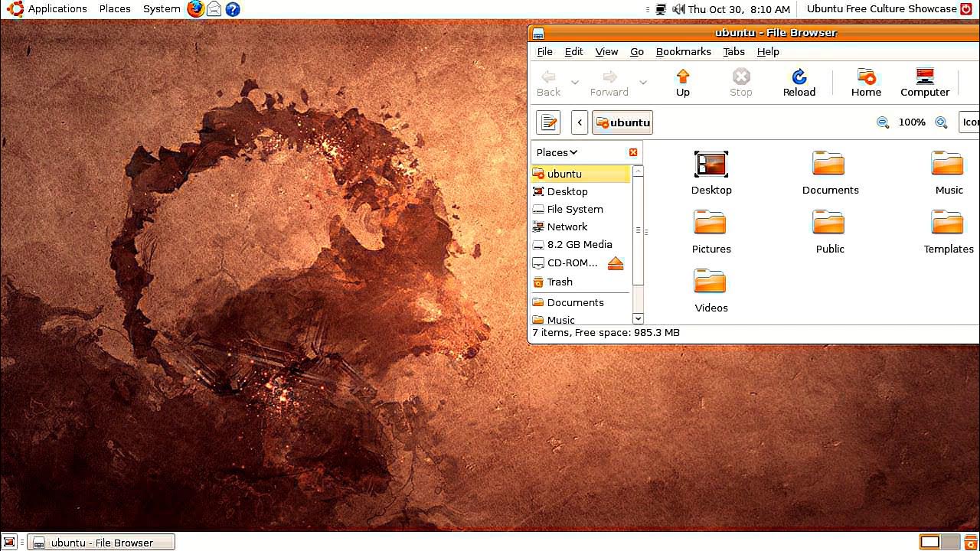980x551 pixels.
Task: Click the Stop loading button
Action: (x=741, y=83)
